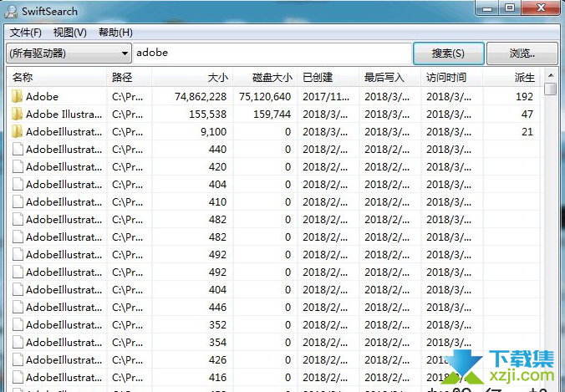Screen dimensions: 565x392
Task: Click file icon in the 352 size row
Action: 18,325
